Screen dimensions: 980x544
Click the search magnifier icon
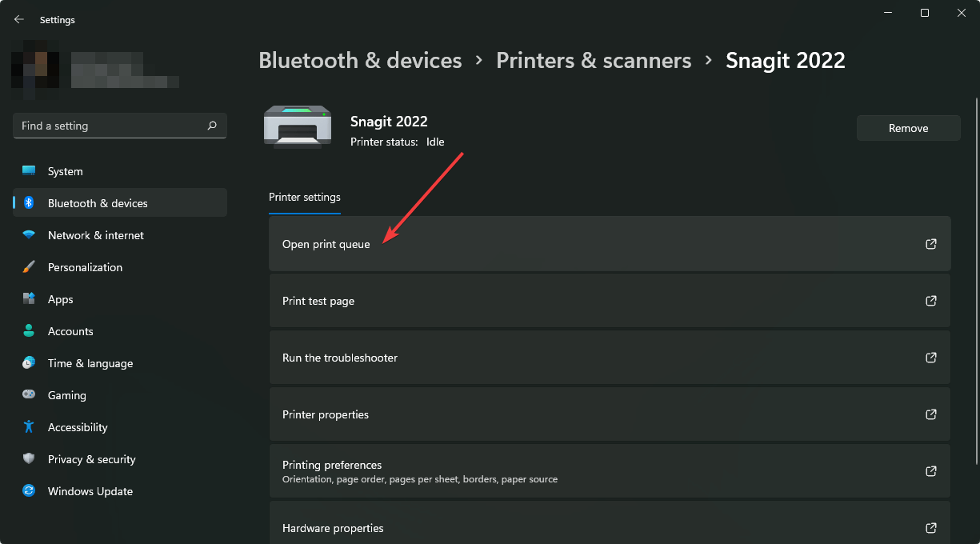(212, 126)
